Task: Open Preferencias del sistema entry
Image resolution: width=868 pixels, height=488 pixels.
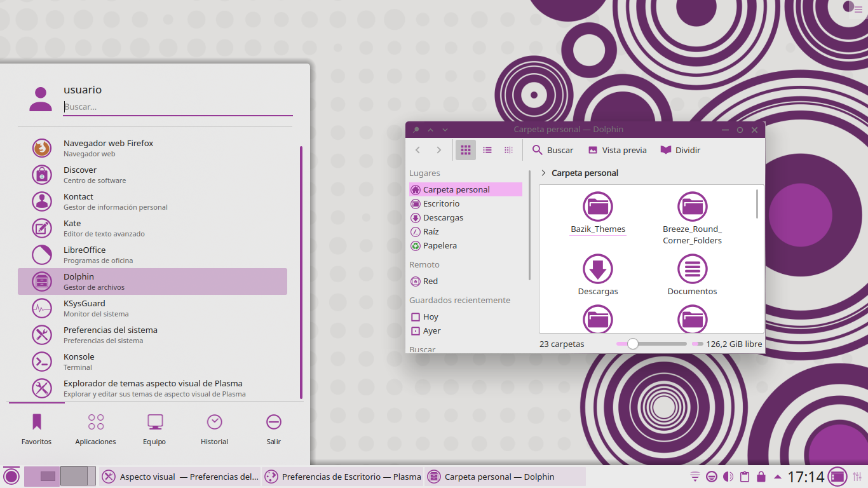Action: coord(153,335)
